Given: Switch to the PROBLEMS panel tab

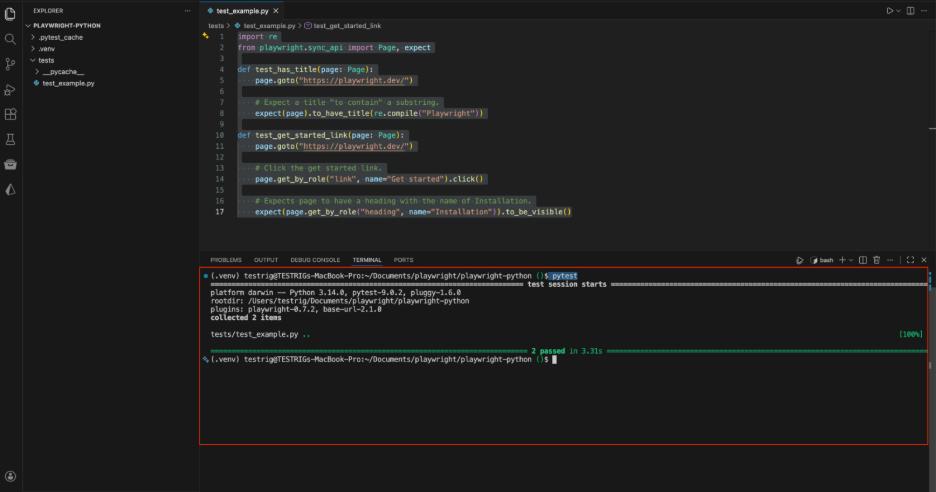Looking at the screenshot, I should (x=226, y=260).
